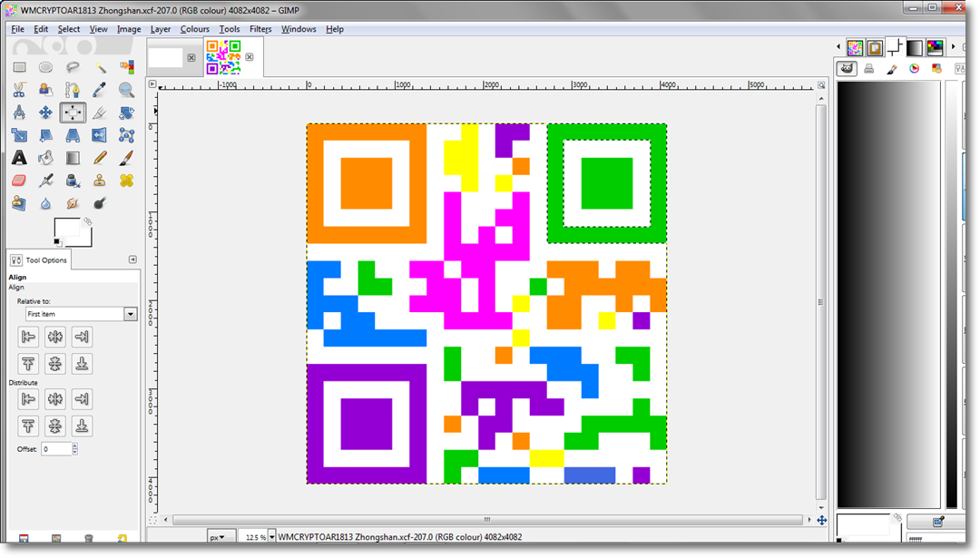Select the Paths tool
980x558 pixels.
coord(73,90)
